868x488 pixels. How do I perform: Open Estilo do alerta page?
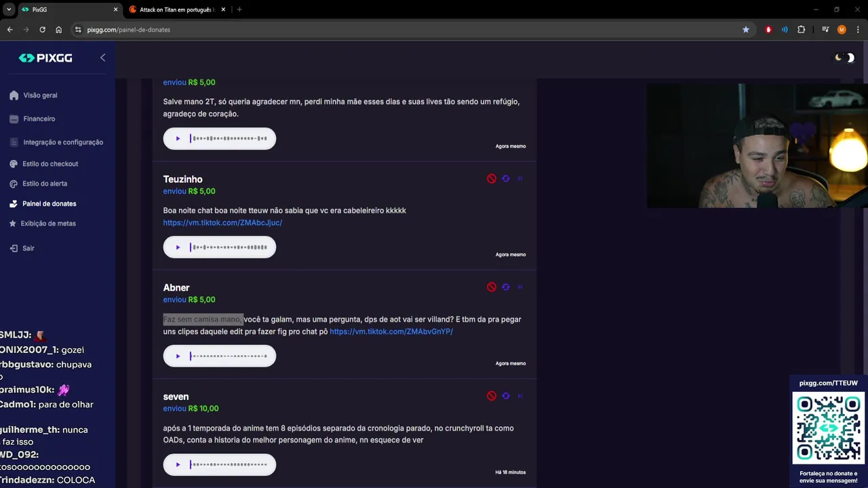[x=39, y=184]
